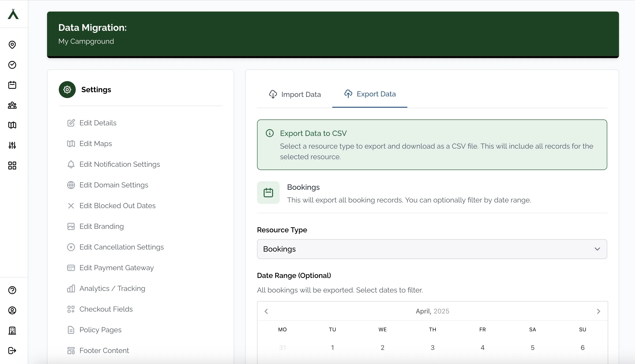Image resolution: width=635 pixels, height=364 pixels.
Task: Advance calendar to next month
Action: (599, 311)
